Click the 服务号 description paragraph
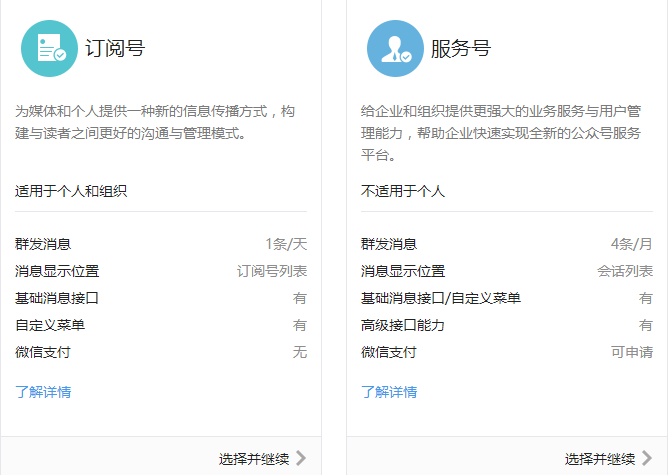 pos(501,133)
